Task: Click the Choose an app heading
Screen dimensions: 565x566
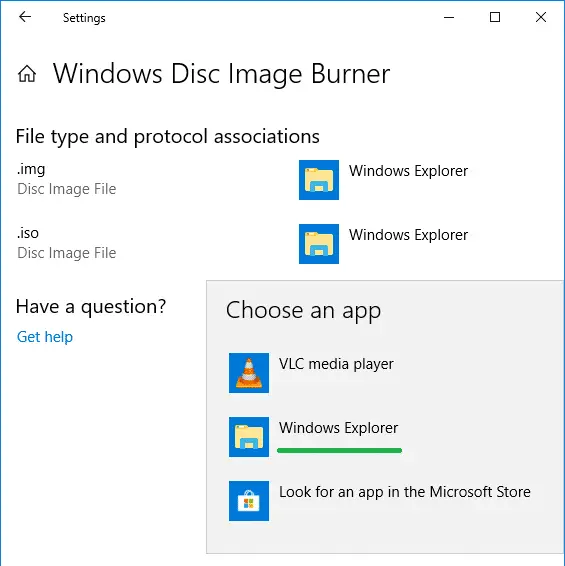Action: (303, 310)
